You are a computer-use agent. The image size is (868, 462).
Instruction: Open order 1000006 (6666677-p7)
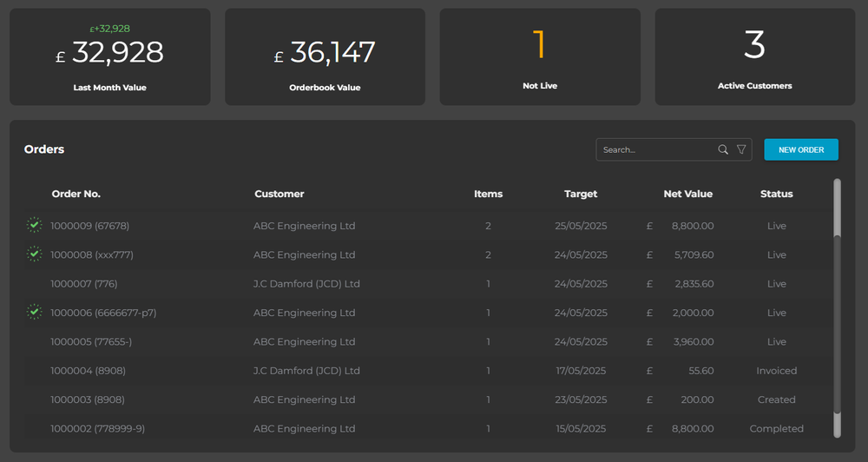tap(103, 313)
